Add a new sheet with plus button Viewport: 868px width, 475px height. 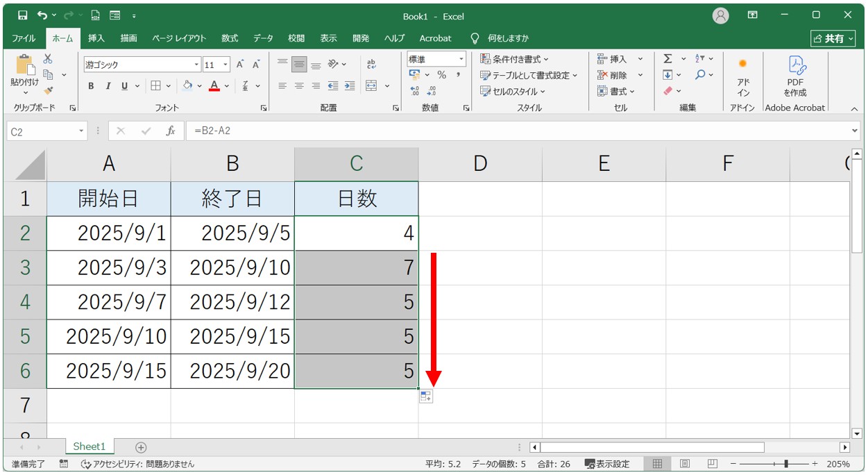[141, 447]
